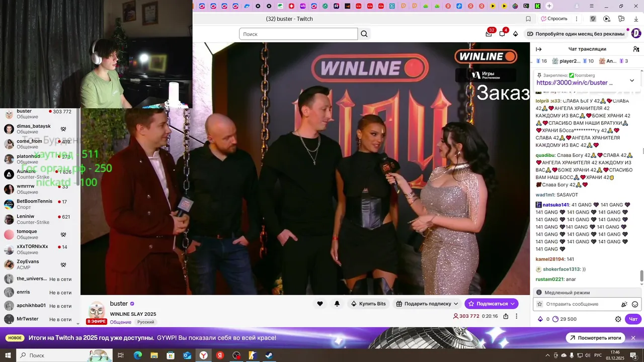644x362 pixels.
Task: Click the Русский language tag
Action: tap(145, 322)
